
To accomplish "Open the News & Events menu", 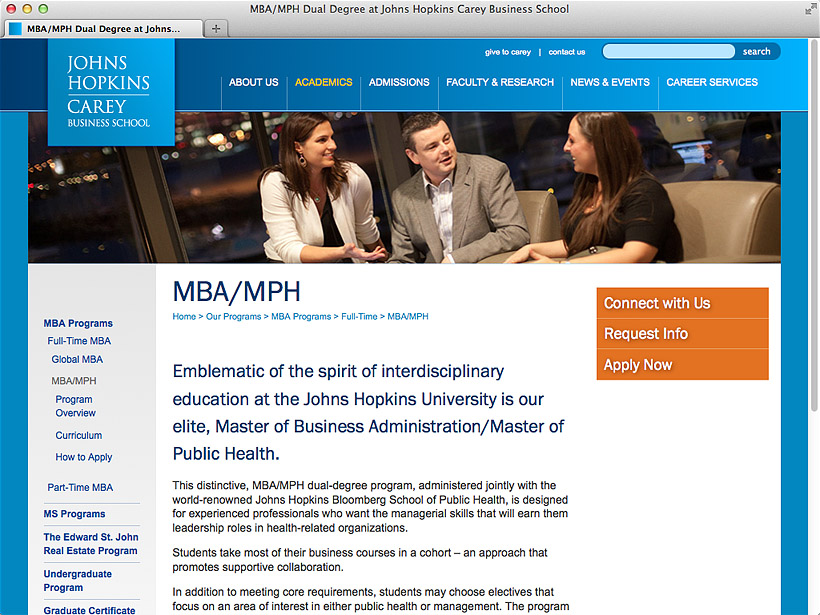I will coord(610,82).
